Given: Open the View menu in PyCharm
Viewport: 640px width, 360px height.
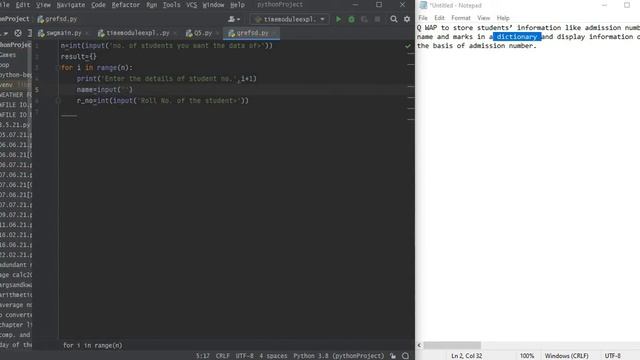Looking at the screenshot, I should coord(43,5).
